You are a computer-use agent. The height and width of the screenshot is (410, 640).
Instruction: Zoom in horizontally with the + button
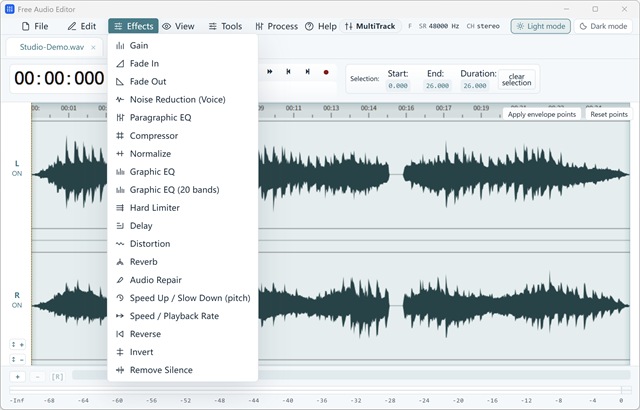[x=18, y=377]
